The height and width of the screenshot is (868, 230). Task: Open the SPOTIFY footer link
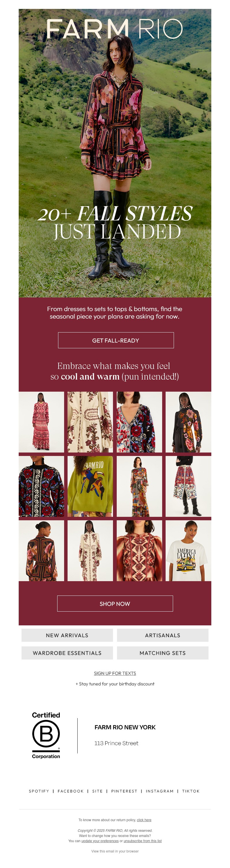click(x=39, y=791)
